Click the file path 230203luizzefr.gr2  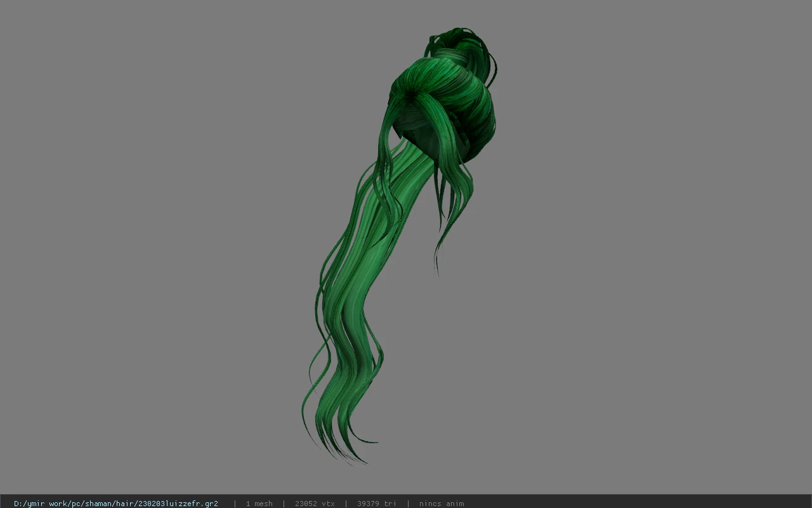point(116,504)
